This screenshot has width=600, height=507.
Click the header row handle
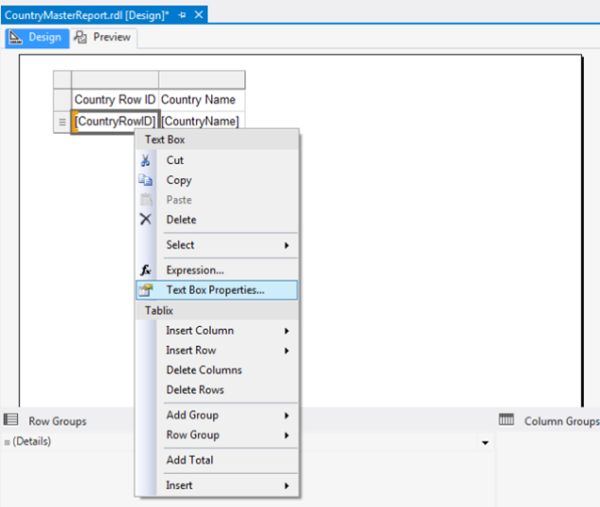pos(62,100)
